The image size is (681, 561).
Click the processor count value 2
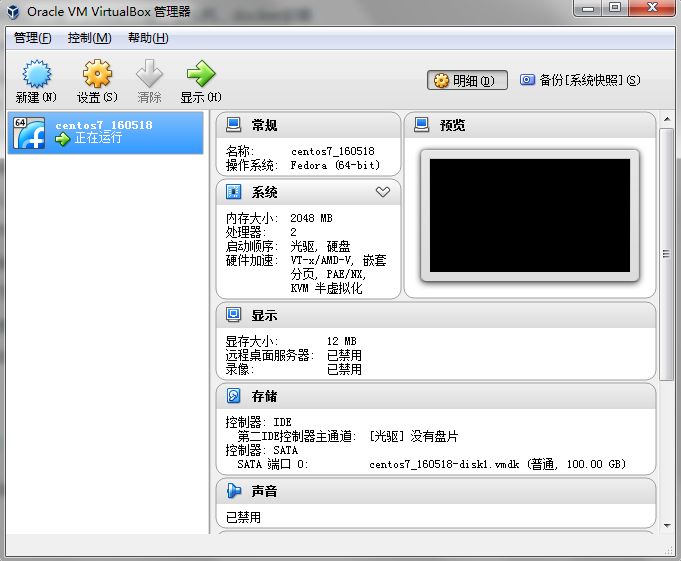point(294,232)
